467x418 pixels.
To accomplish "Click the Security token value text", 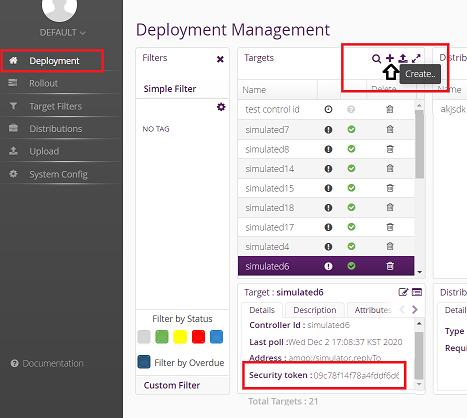I will click(356, 376).
